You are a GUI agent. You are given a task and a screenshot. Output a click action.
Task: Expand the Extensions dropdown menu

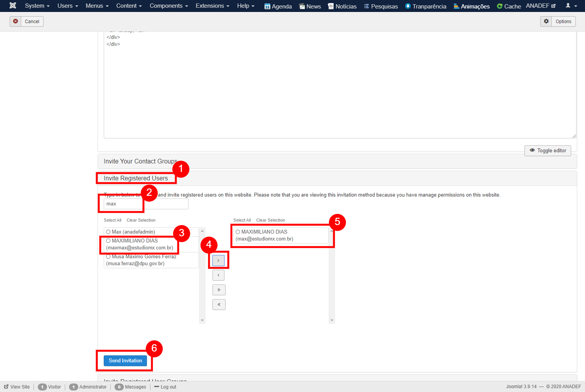click(x=212, y=6)
